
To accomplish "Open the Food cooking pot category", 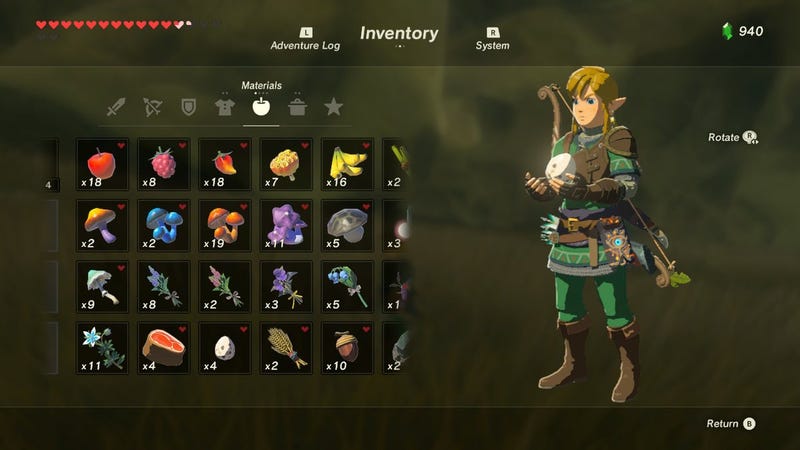I will click(x=297, y=107).
